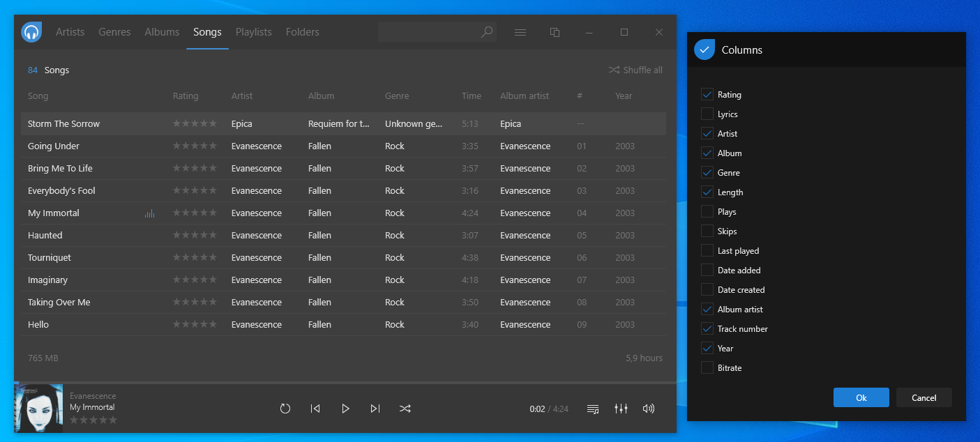Click Shuffle all above the song list

point(635,70)
